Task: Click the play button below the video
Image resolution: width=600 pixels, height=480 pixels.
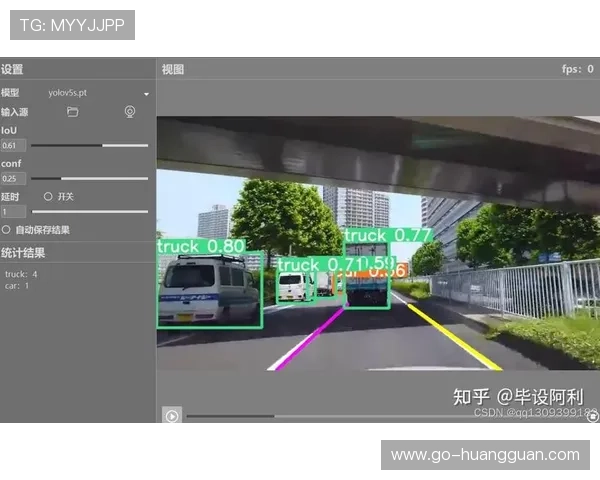Action: [172, 416]
